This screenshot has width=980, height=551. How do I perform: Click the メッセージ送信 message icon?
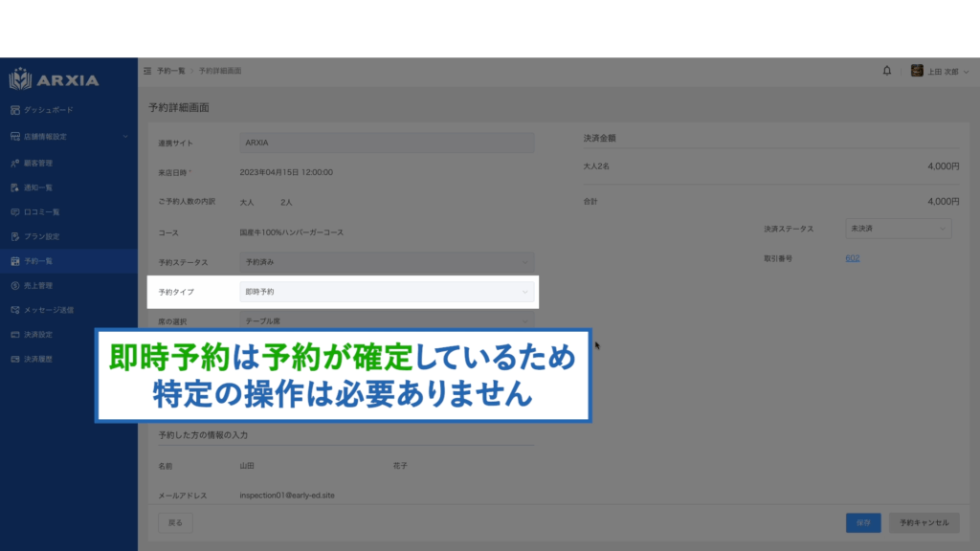click(15, 310)
